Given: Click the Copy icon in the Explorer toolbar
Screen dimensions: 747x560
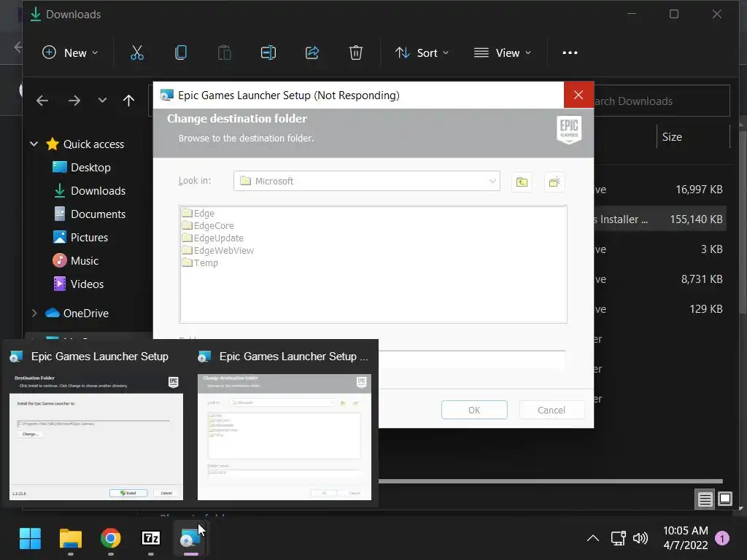Looking at the screenshot, I should 181,52.
